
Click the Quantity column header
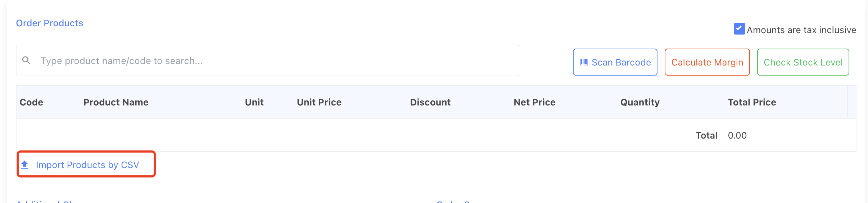(640, 102)
